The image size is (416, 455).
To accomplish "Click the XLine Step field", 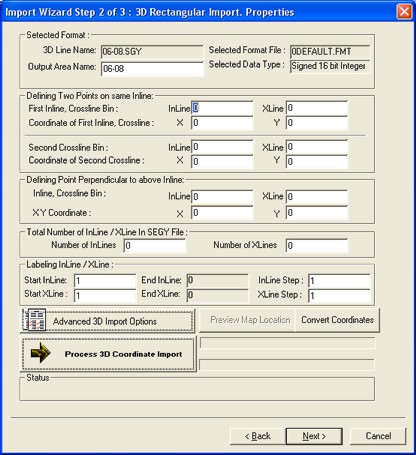I will pos(339,295).
